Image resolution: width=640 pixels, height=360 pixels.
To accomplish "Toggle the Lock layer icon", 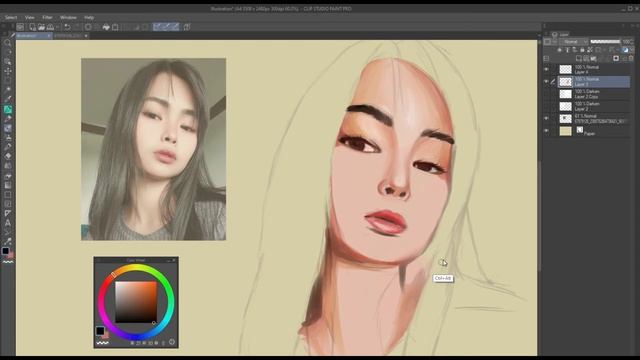I will (x=582, y=50).
